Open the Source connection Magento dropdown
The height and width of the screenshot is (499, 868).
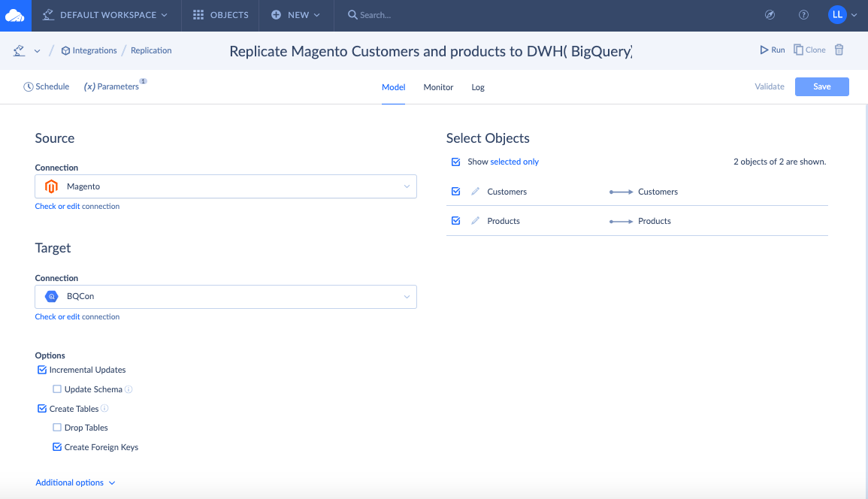(226, 186)
